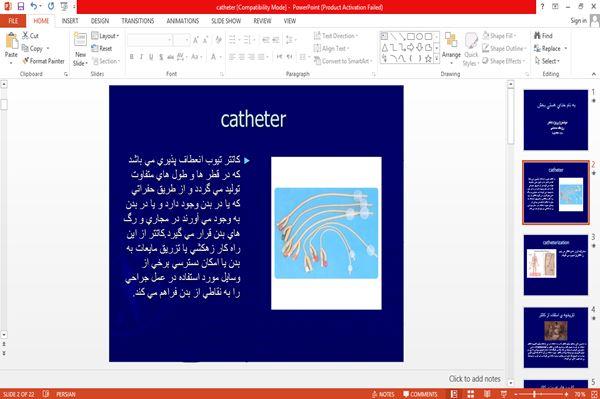Toggle Bold formatting

[132, 57]
